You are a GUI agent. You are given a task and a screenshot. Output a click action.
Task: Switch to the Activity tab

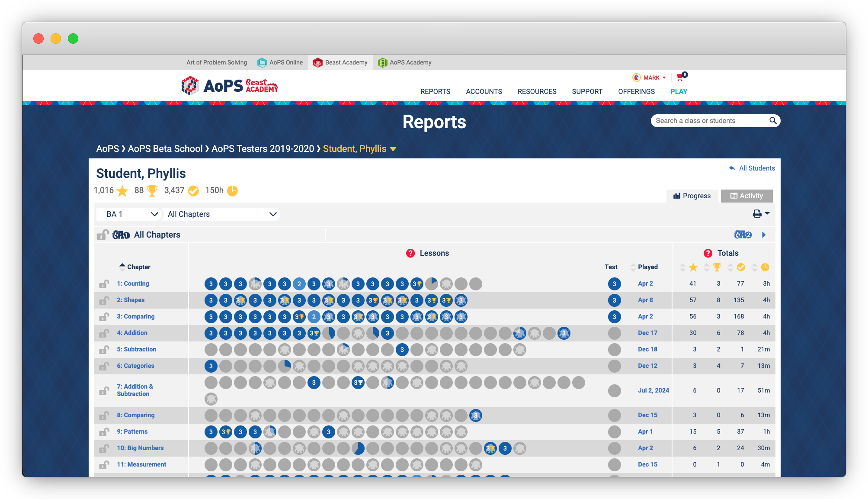[747, 196]
